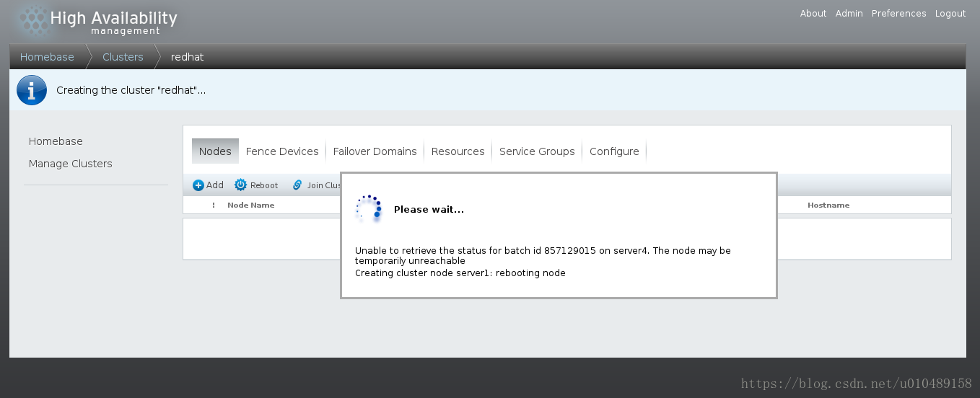The height and width of the screenshot is (398, 980).
Task: Click the Join Cluster link icon
Action: coord(297,185)
